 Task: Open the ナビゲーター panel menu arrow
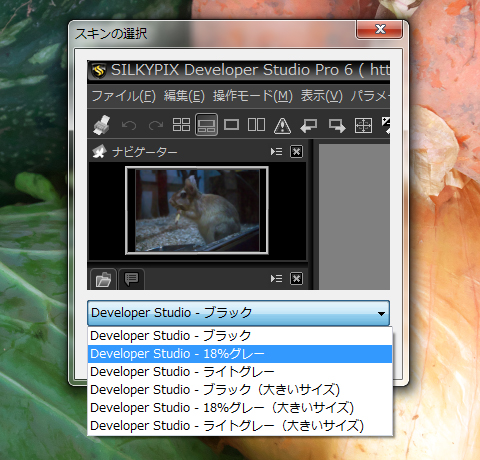point(276,152)
